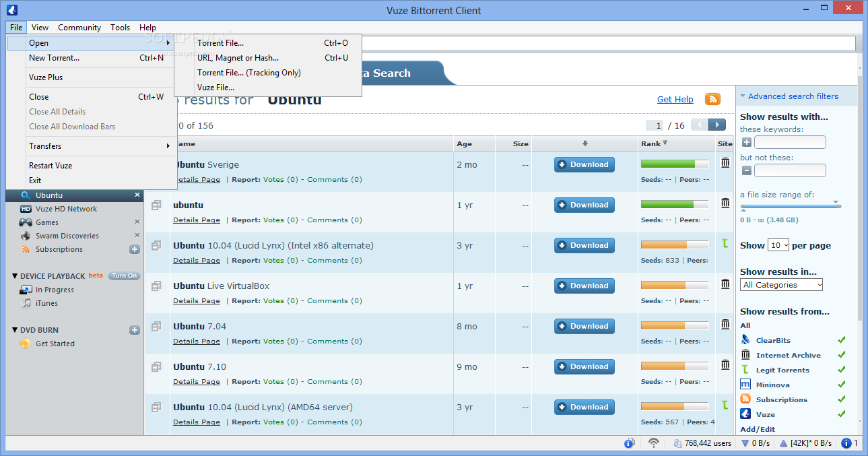
Task: Close the Games sidebar entry
Action: [x=137, y=222]
